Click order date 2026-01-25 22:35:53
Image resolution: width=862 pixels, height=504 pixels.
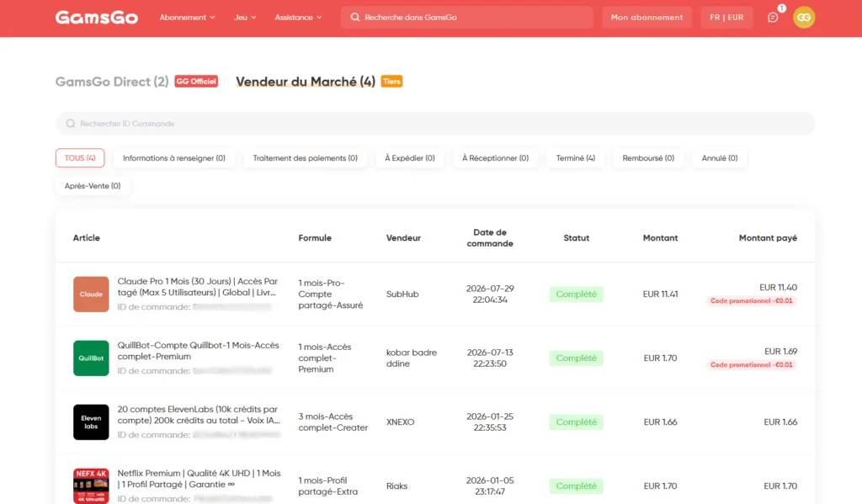[490, 422]
